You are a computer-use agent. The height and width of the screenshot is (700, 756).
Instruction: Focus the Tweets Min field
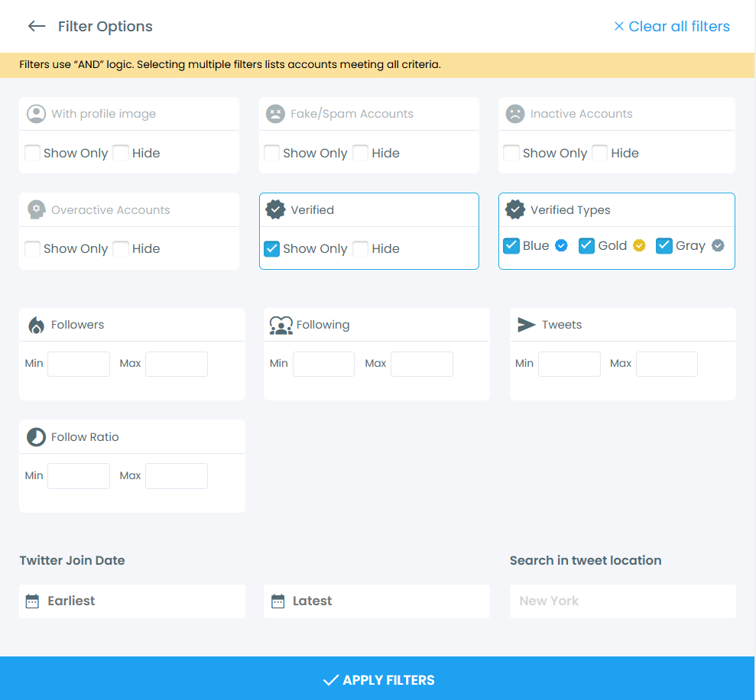pos(569,364)
